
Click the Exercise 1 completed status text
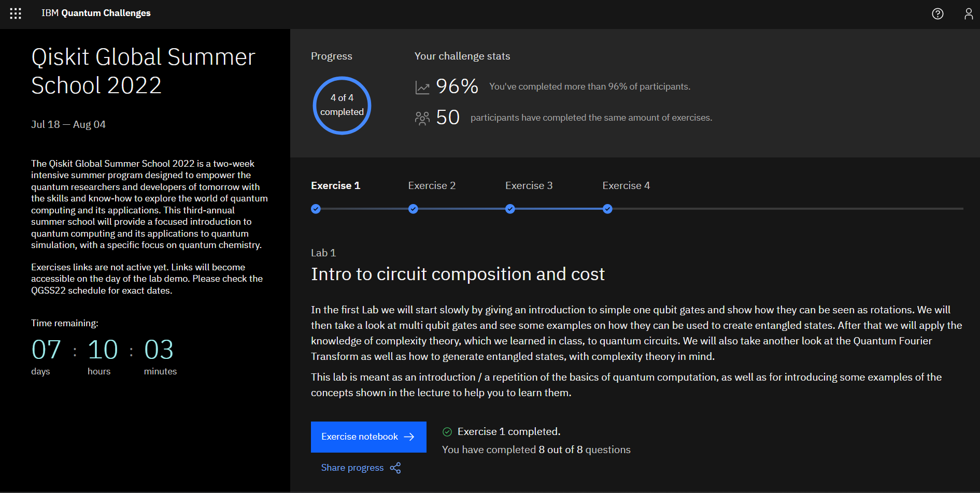point(509,431)
